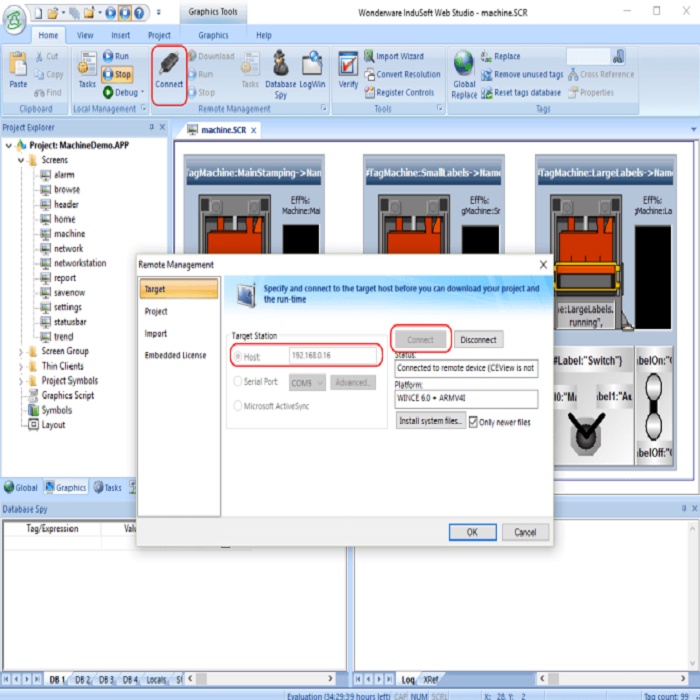
Task: Select the Serial Port radio button
Action: tap(238, 381)
